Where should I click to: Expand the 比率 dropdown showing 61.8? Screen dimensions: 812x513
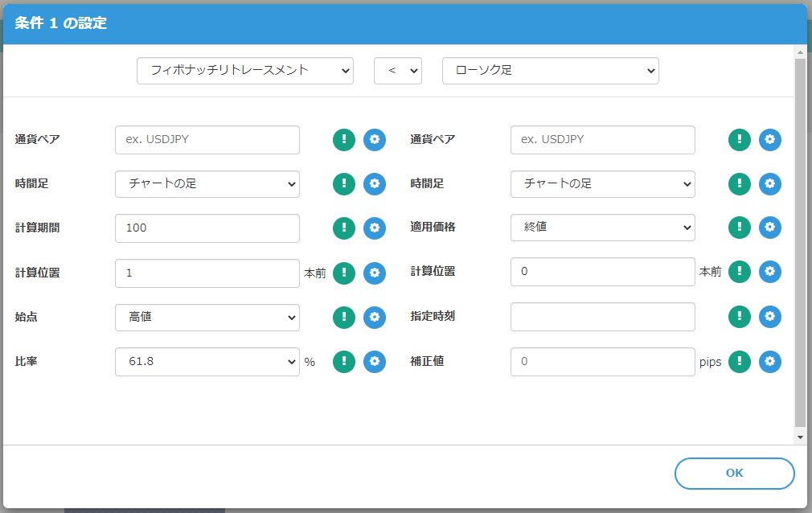tap(207, 362)
